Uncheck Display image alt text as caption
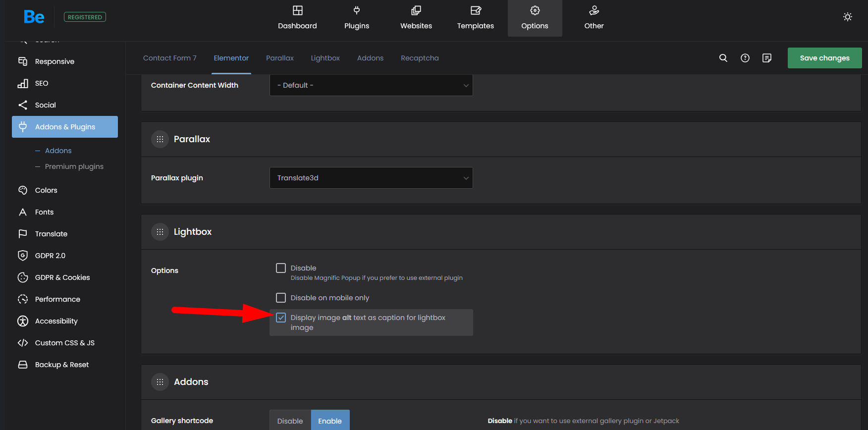Screen dimensions: 868x430 [281, 318]
